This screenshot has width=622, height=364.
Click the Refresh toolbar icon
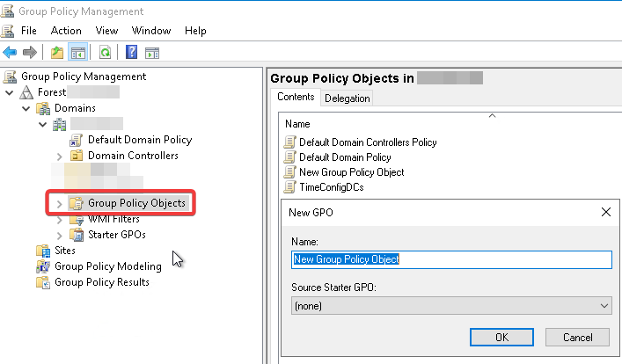(105, 53)
